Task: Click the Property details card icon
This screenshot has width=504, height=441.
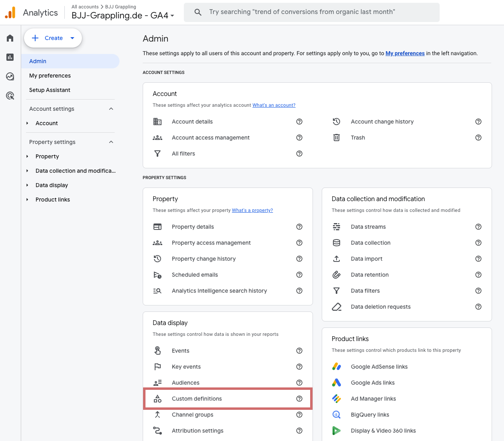Action: (x=157, y=227)
